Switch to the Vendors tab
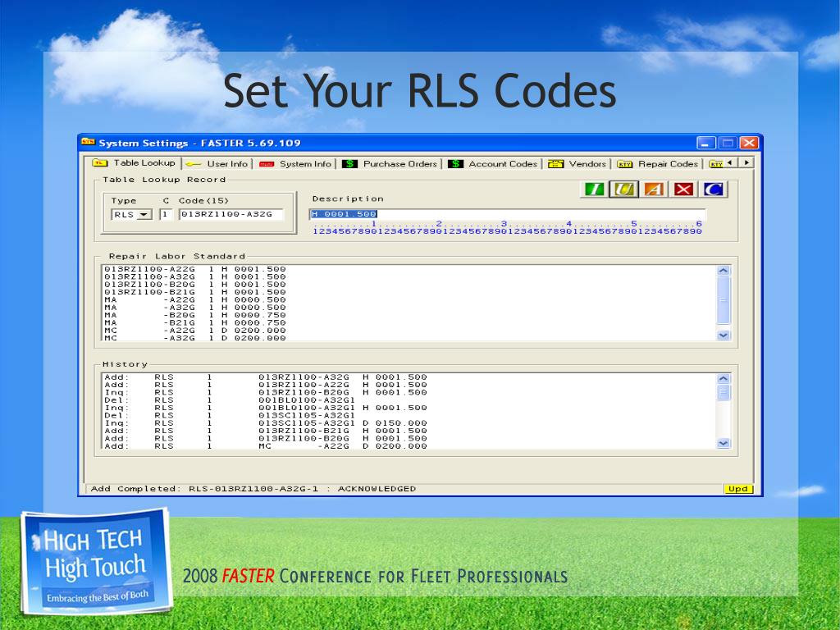 pos(577,164)
